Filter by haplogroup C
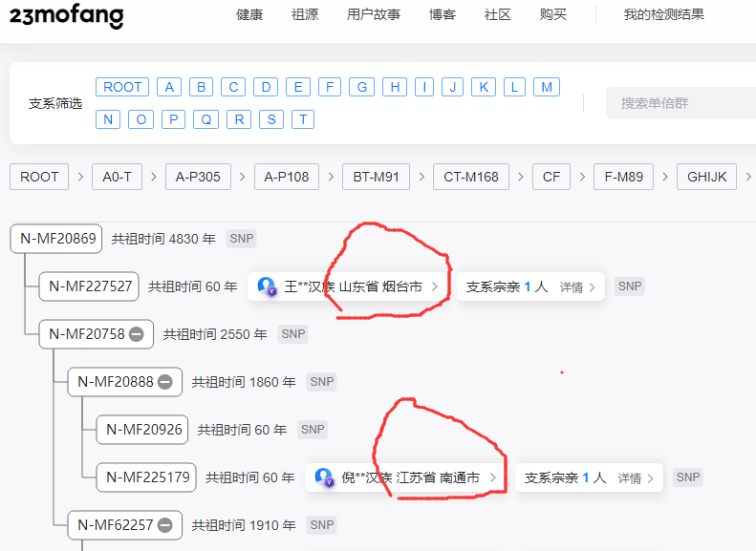 (233, 87)
